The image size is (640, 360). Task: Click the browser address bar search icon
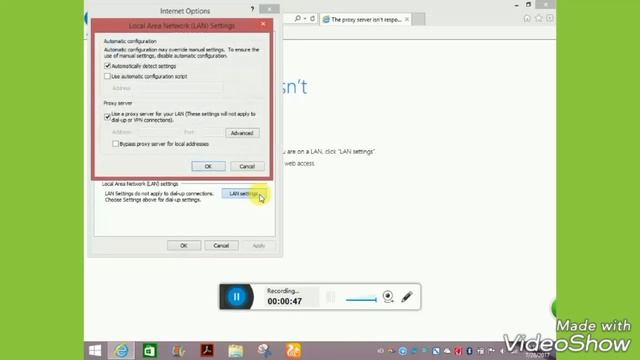(298, 19)
